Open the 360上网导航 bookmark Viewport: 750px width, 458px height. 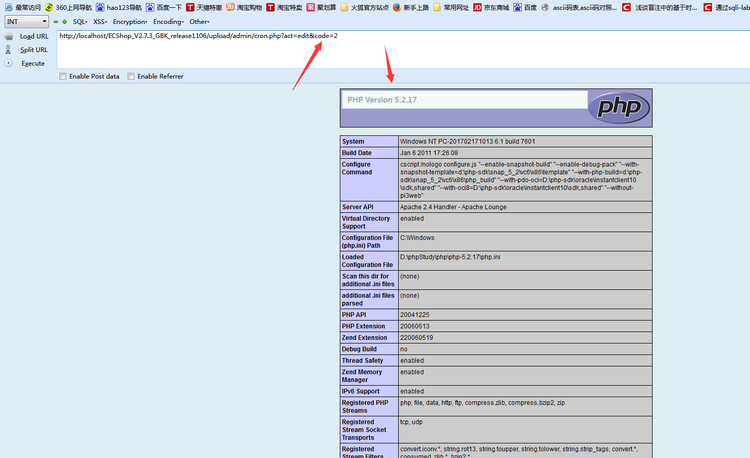pyautogui.click(x=70, y=7)
